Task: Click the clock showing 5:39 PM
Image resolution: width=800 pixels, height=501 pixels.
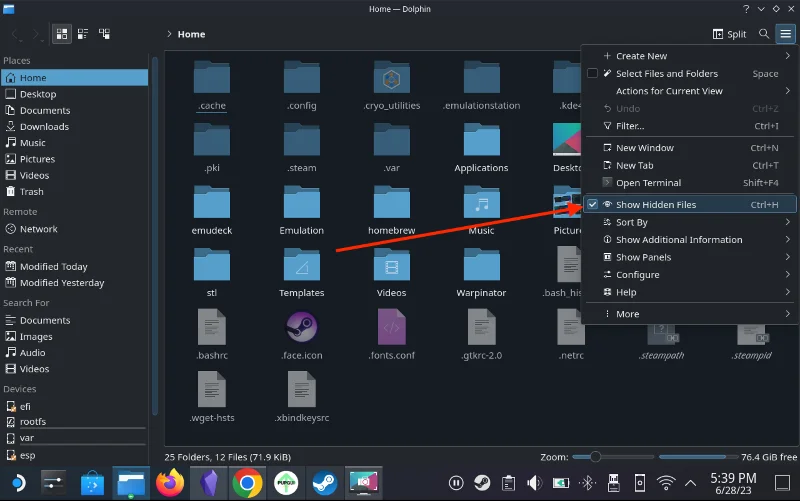Action: coord(733,483)
